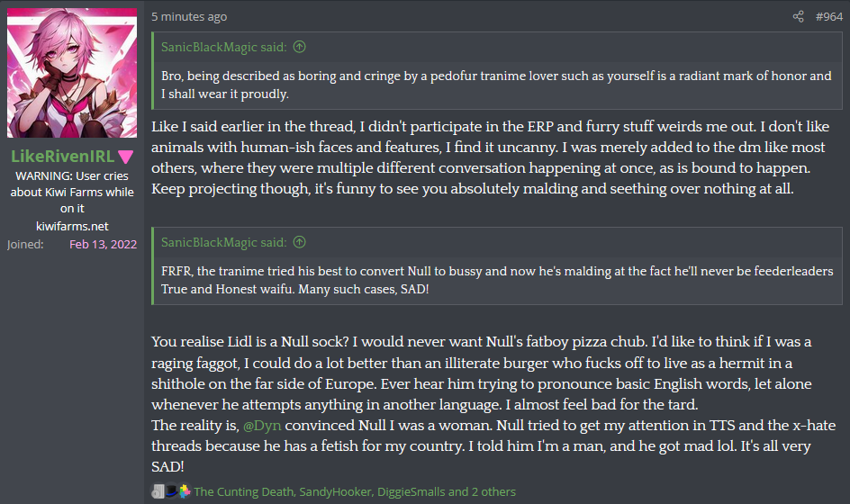Click the second reaction icon under the post
Viewport: 850px width, 504px height.
[x=171, y=491]
